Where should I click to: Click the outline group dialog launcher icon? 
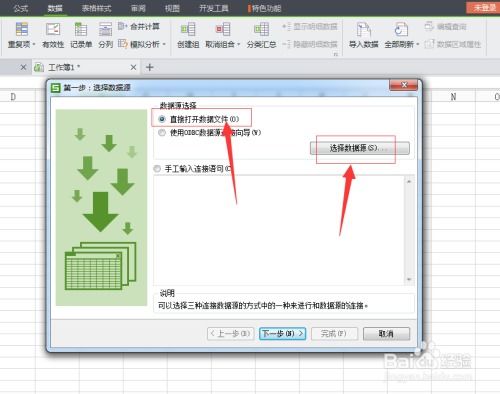tap(336, 54)
